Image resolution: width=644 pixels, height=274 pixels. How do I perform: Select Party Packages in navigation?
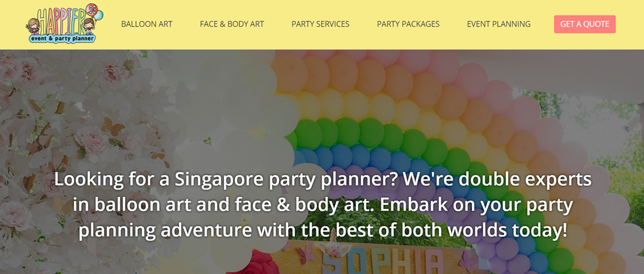coord(408,24)
